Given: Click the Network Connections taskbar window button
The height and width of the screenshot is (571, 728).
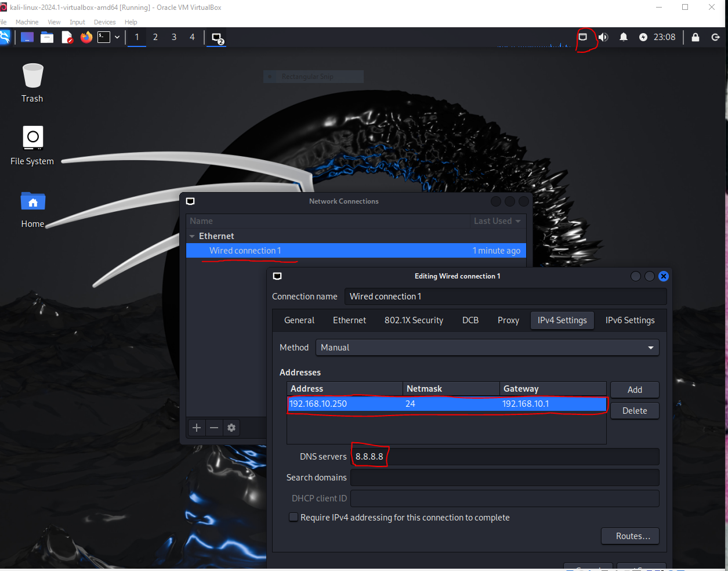Looking at the screenshot, I should [217, 38].
